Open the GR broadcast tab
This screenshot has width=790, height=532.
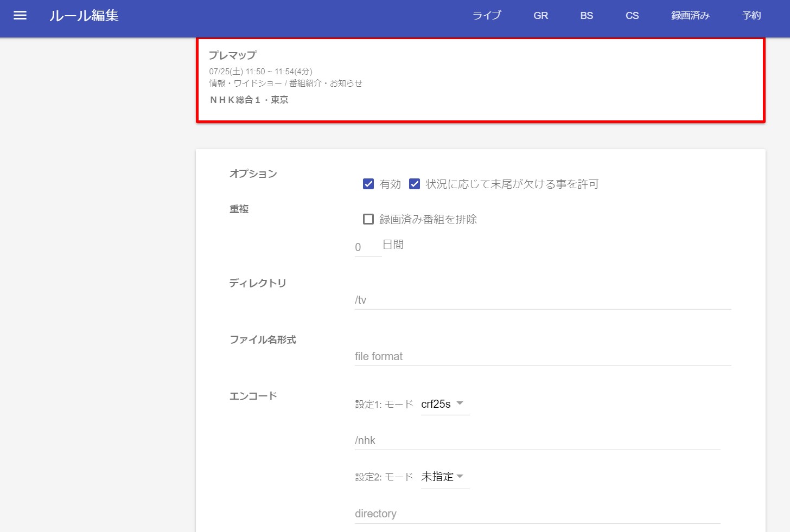[x=540, y=16]
